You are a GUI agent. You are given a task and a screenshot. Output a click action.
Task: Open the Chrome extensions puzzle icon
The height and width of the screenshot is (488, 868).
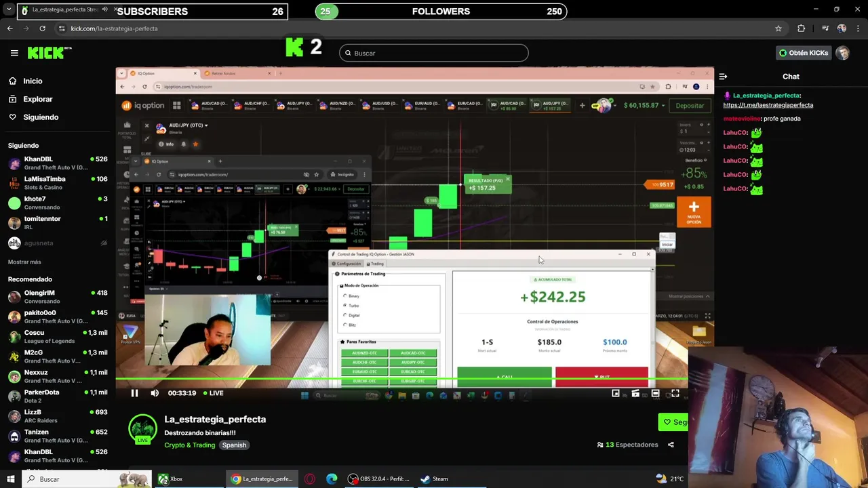802,28
